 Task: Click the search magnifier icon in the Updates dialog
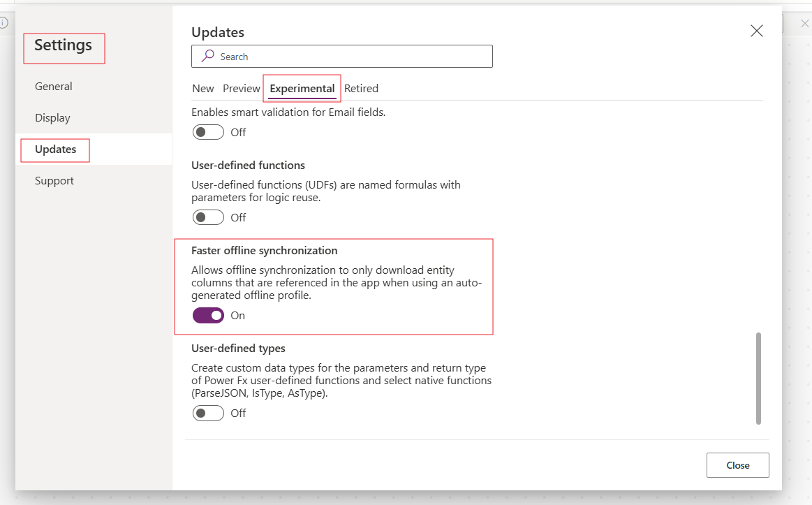207,56
